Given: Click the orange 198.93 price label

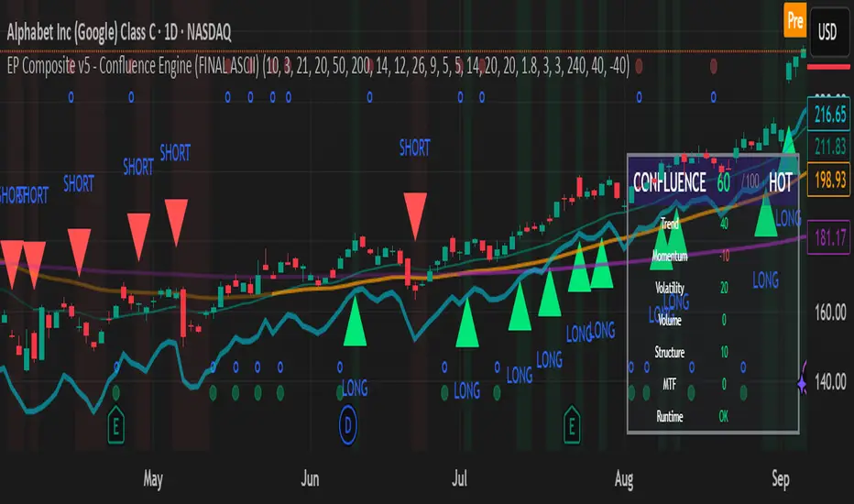Looking at the screenshot, I should click(x=829, y=180).
